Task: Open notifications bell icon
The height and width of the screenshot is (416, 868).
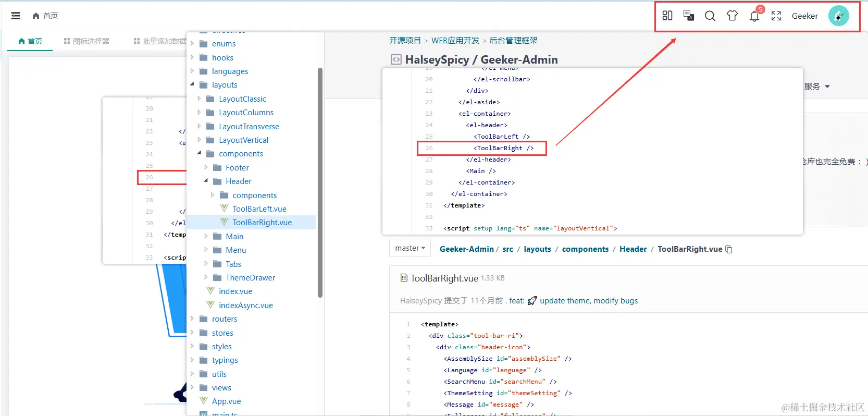Action: (754, 17)
